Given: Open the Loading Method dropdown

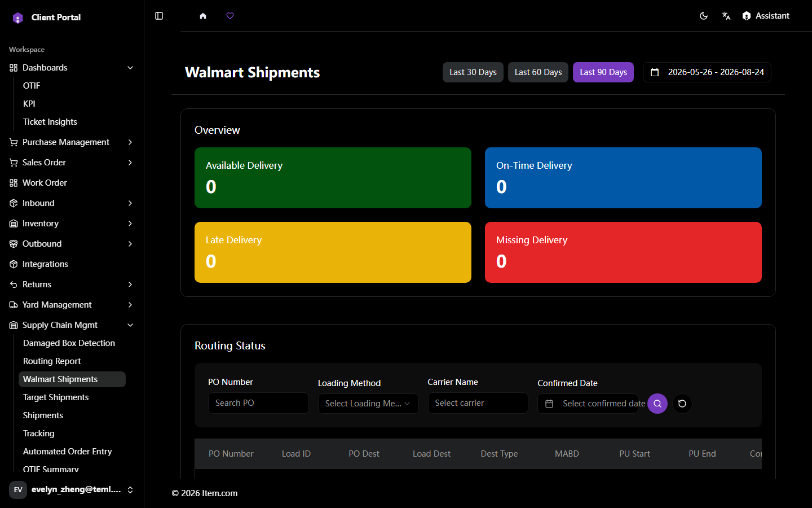Looking at the screenshot, I should pyautogui.click(x=368, y=404).
